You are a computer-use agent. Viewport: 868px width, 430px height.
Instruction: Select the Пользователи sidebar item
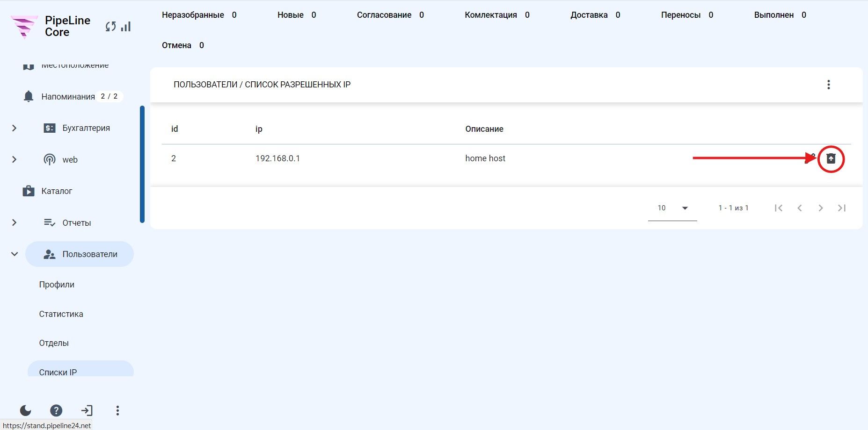80,254
